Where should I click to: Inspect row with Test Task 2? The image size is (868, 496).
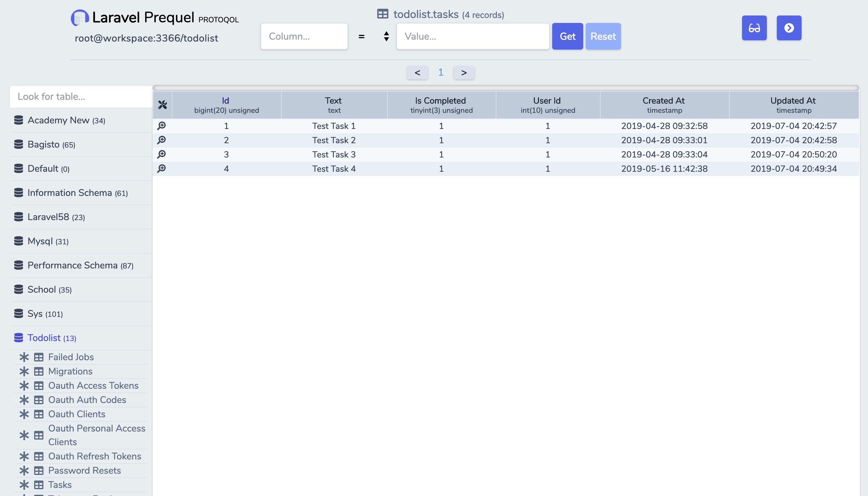click(x=162, y=140)
